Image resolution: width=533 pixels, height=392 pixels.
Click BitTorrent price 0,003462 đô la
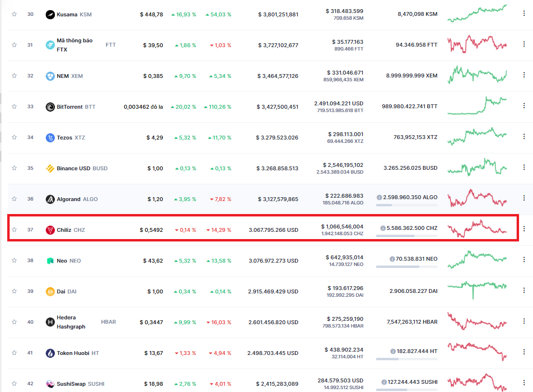coord(143,107)
